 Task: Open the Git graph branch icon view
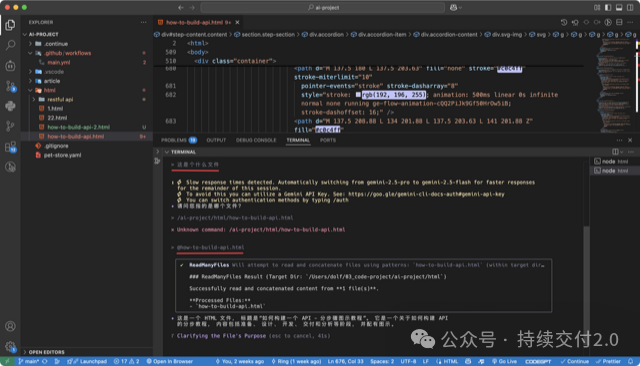10,126
